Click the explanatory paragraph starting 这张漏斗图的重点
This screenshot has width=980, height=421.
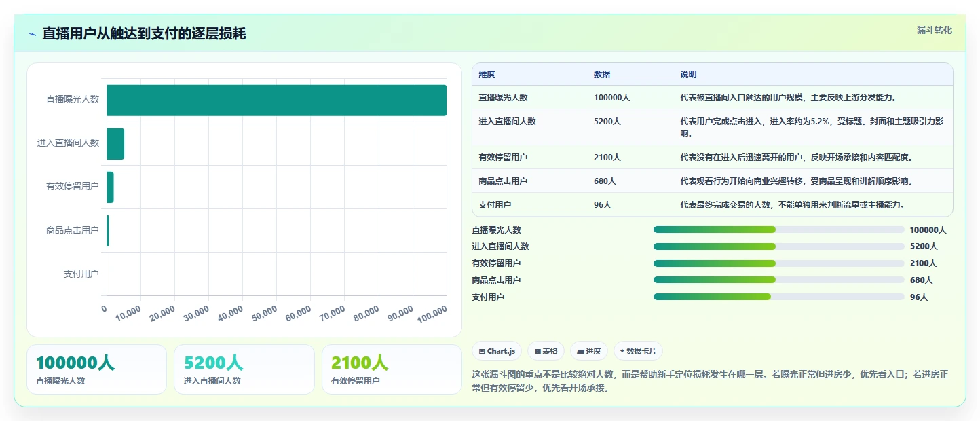pyautogui.click(x=710, y=381)
